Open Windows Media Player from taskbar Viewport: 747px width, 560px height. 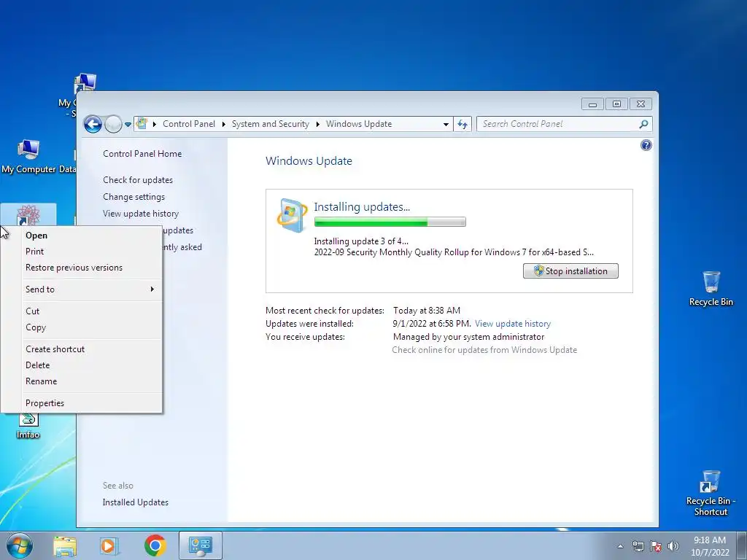(109, 545)
